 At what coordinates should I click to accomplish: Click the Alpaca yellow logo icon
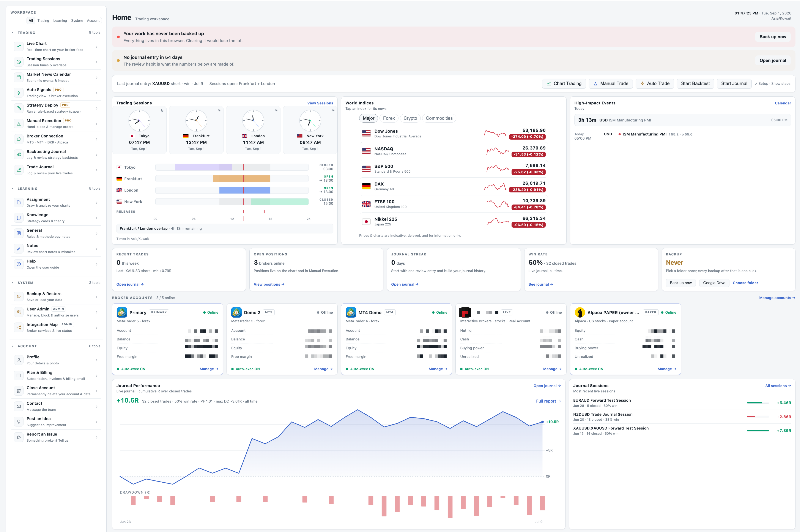pyautogui.click(x=579, y=312)
